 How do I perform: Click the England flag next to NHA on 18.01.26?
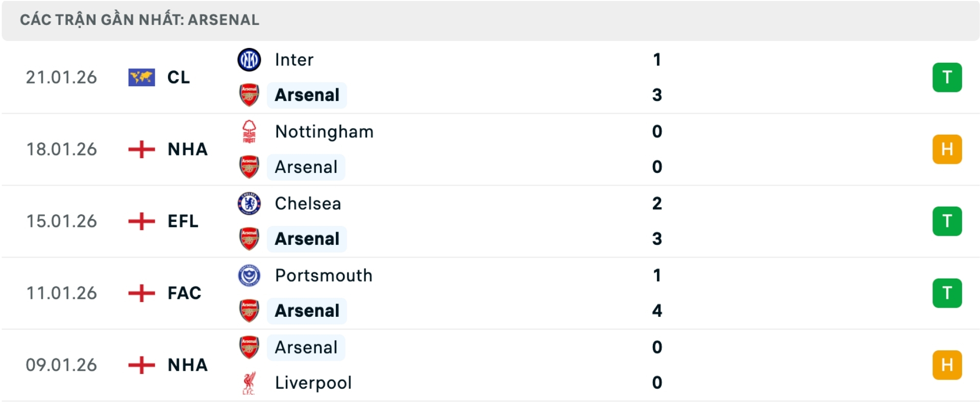pos(140,149)
